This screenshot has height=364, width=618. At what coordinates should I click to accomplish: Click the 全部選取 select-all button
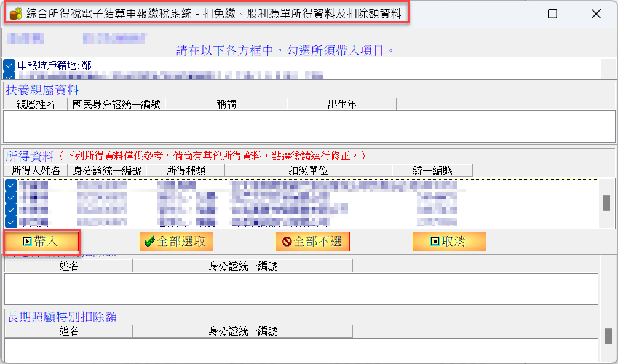pyautogui.click(x=176, y=242)
